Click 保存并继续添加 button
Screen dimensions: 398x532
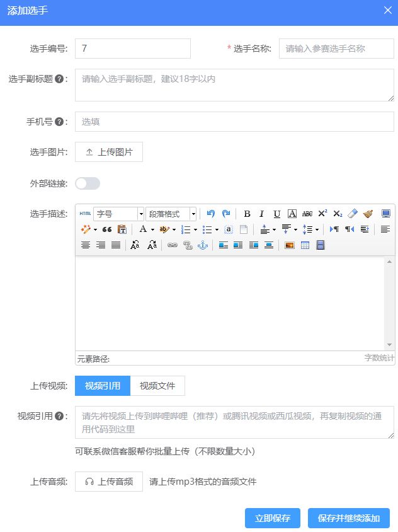(349, 518)
